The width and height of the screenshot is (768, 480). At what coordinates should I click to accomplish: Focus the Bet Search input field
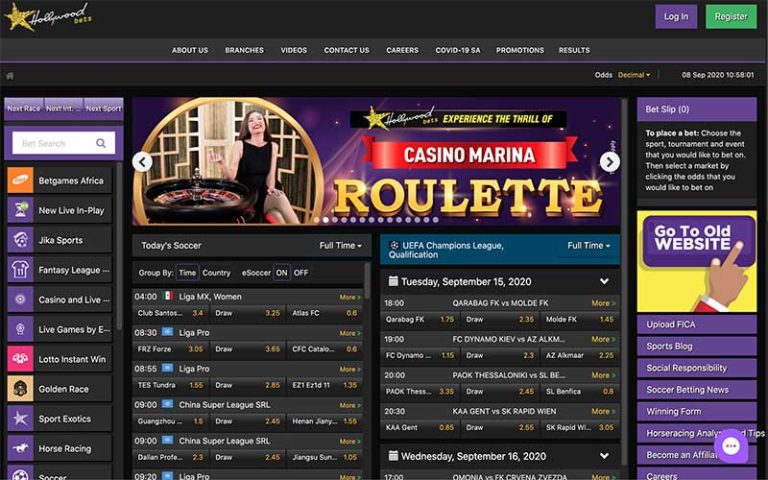(x=64, y=143)
